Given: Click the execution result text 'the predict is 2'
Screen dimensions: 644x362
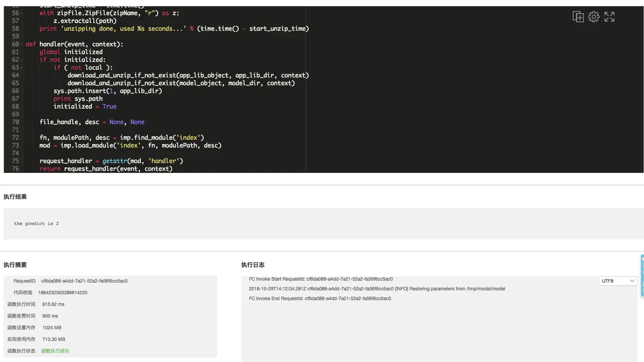Looking at the screenshot, I should coord(36,223).
